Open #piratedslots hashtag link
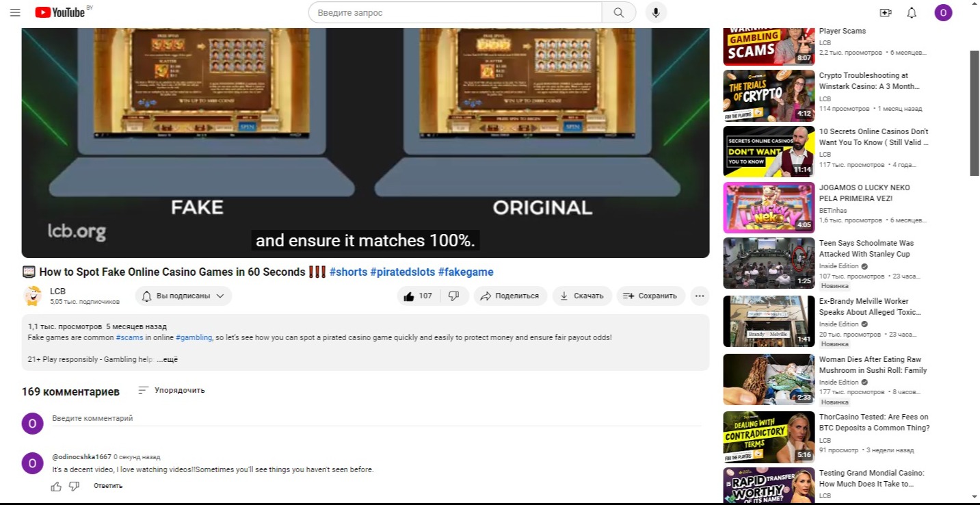980x505 pixels. pyautogui.click(x=403, y=272)
